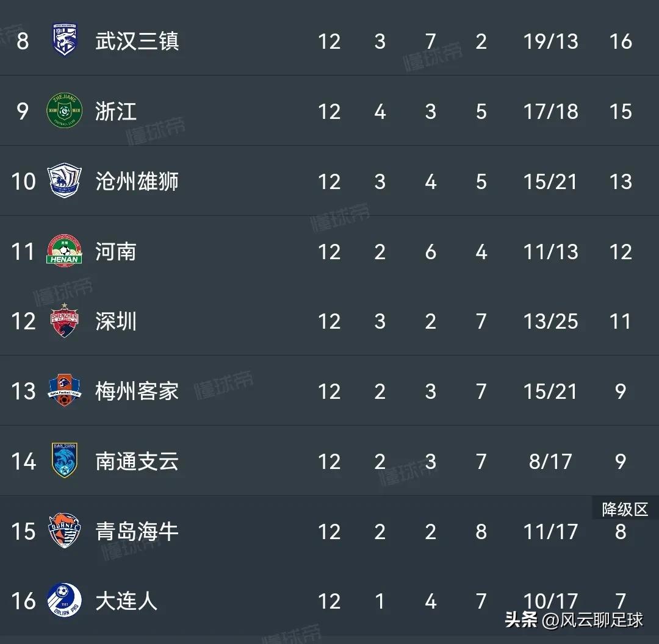Select ranking number 10 for Cangzhou
Viewport: 659px width, 644px height.
point(23,181)
